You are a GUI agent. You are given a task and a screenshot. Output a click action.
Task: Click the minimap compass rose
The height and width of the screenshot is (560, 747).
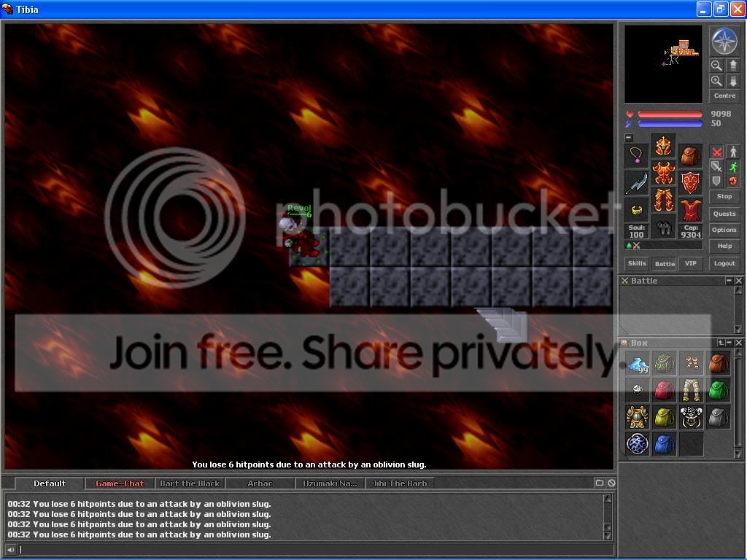click(x=724, y=41)
